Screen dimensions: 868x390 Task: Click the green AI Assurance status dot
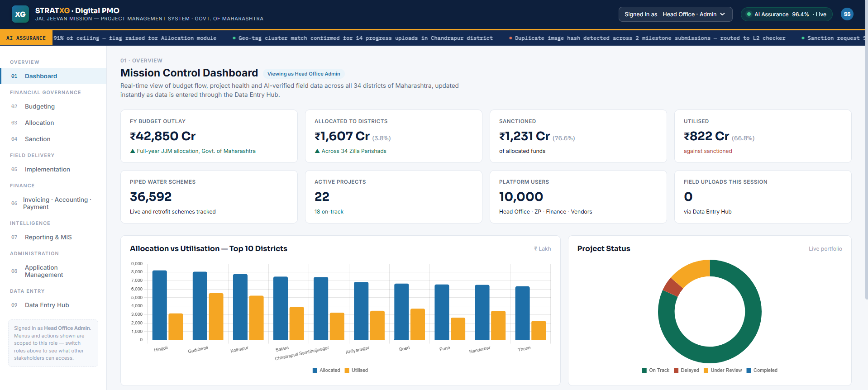749,14
